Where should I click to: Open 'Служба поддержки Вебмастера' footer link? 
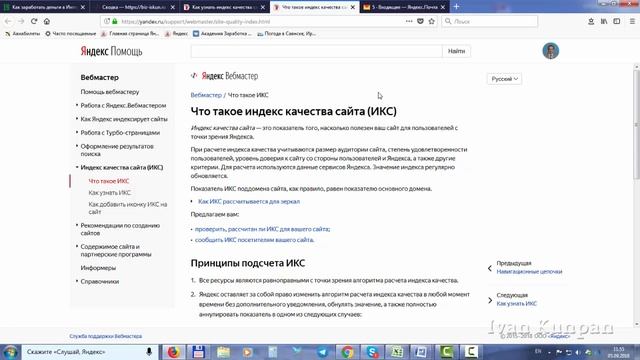[x=106, y=336]
